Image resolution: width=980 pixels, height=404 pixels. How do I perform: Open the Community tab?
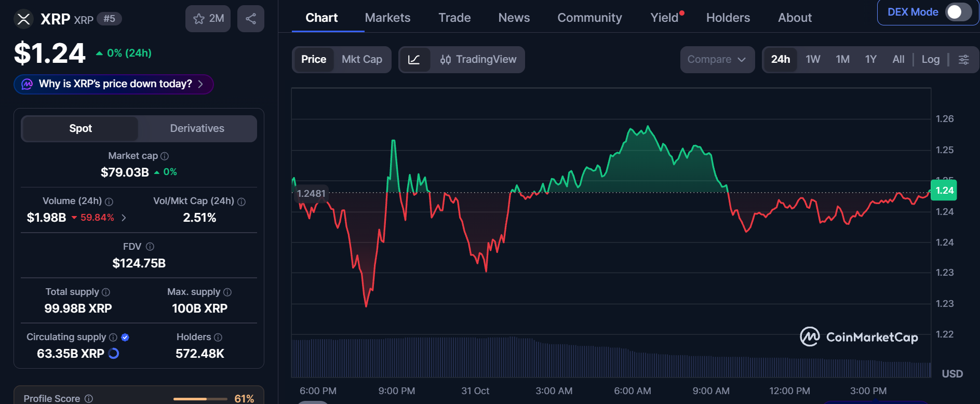[589, 18]
